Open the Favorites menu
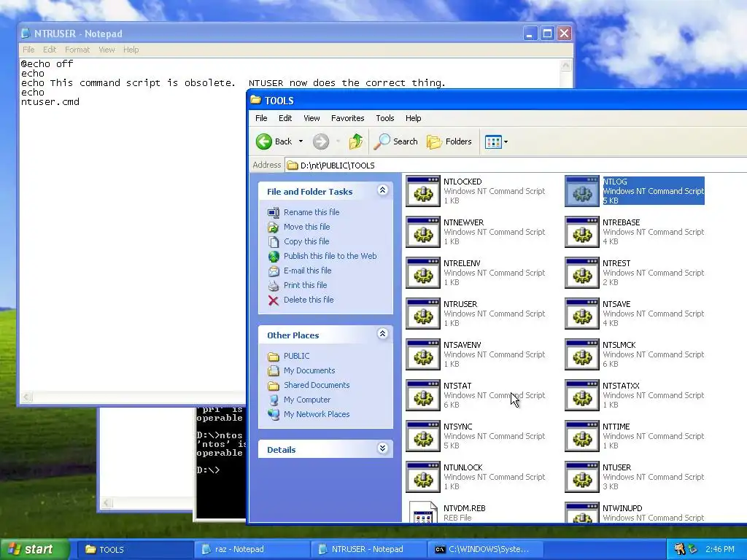This screenshot has width=747, height=560. tap(348, 118)
